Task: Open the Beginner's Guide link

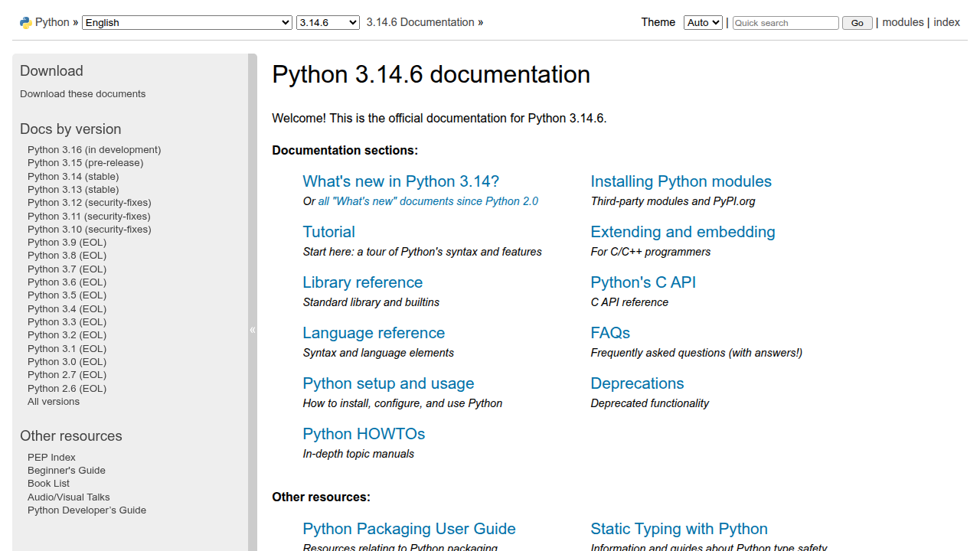Action: (x=67, y=471)
